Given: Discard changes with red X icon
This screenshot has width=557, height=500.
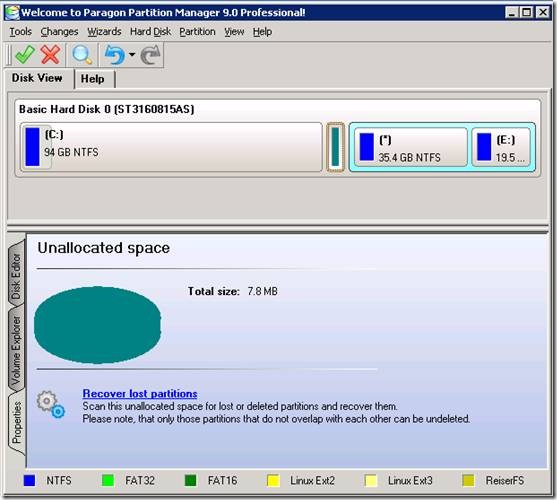Looking at the screenshot, I should 50,55.
